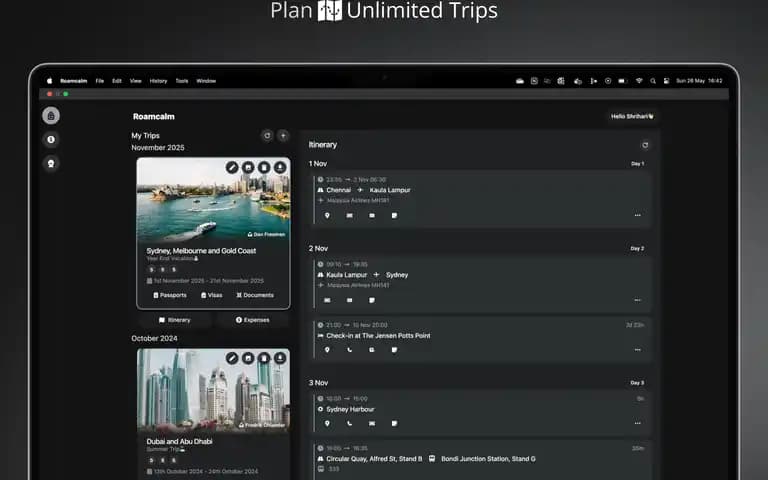768x480 pixels.
Task: Open macOS Spotlight search icon
Action: point(653,81)
